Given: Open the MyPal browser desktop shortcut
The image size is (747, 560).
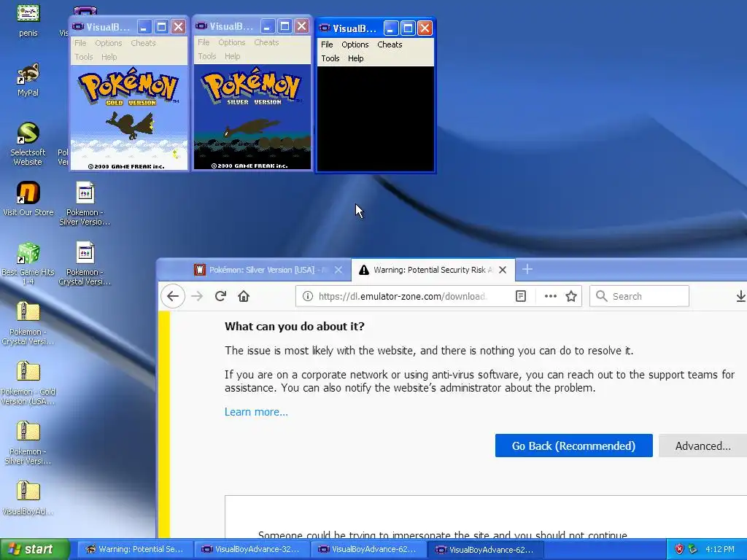Looking at the screenshot, I should coord(28,79).
